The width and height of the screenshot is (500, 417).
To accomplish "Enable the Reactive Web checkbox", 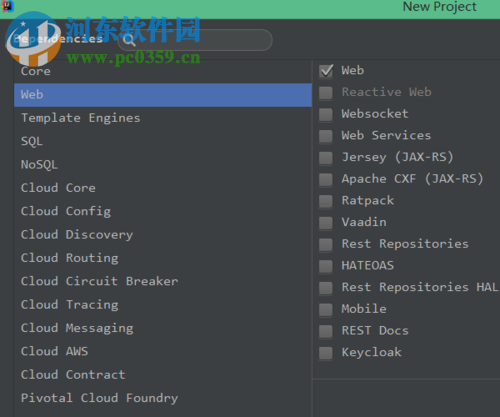I will pos(326,93).
